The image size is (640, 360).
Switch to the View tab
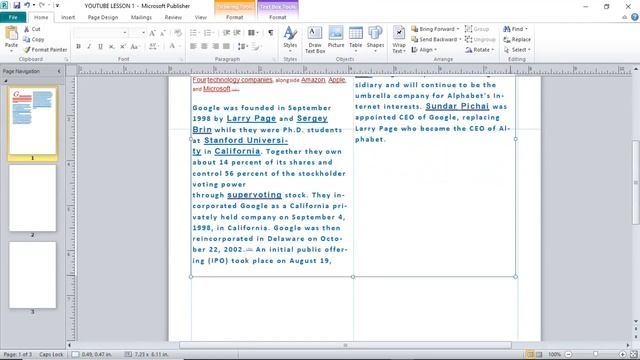pos(200,17)
